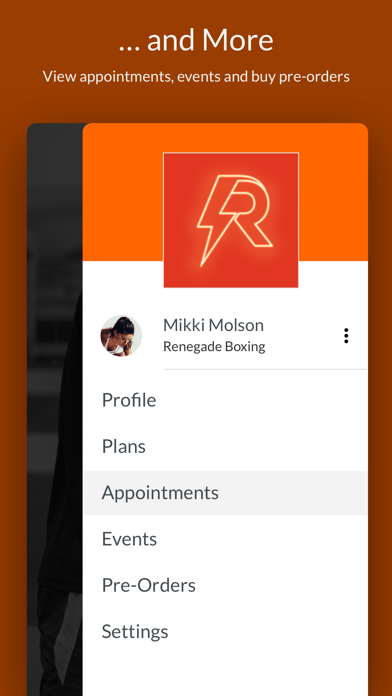
Task: Tap the Mikki Molson name text
Action: coord(214,325)
